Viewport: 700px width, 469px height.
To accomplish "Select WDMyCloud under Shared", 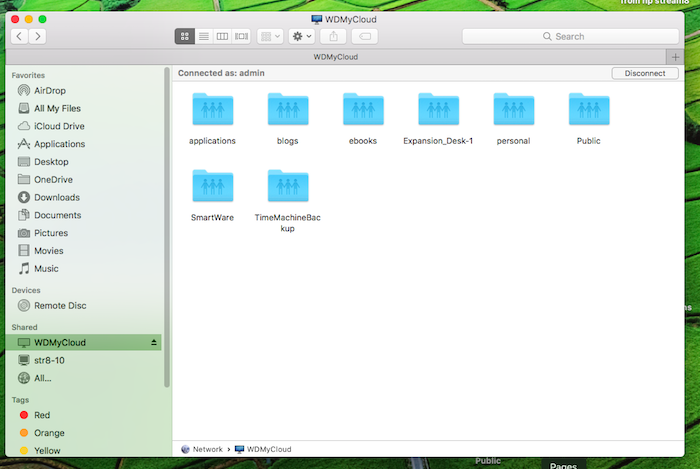I will pos(85,343).
